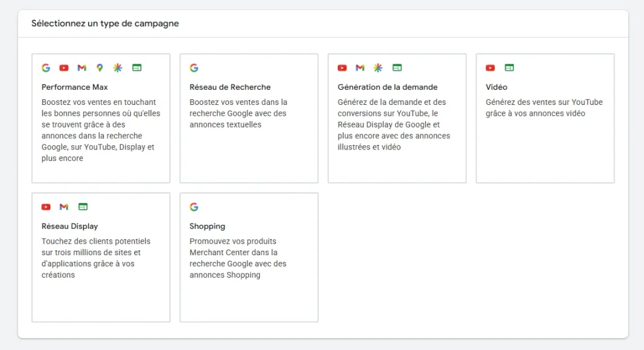644x350 pixels.
Task: Click YouTube icon in Réseau Display card
Action: [x=46, y=207]
